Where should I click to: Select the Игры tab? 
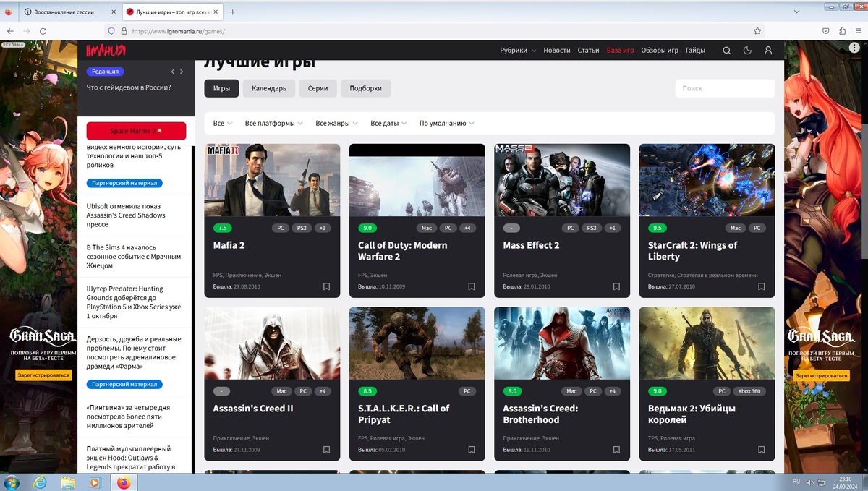point(221,88)
